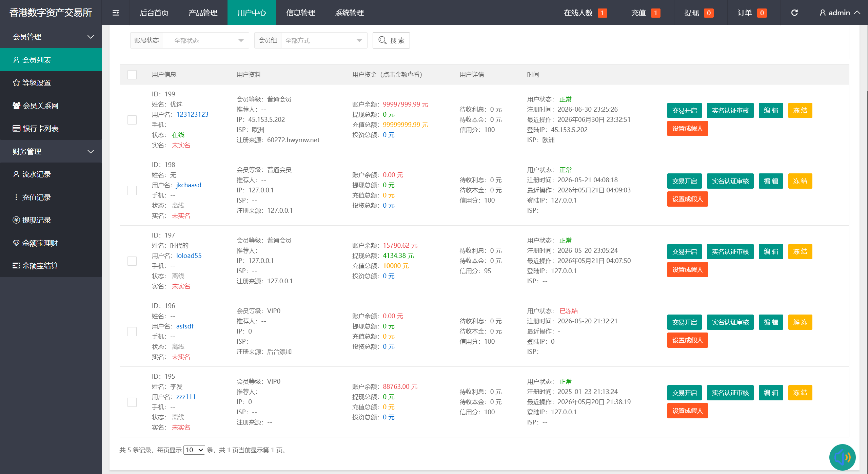Open 会员列表 via its person icon
Image resolution: width=868 pixels, height=474 pixels.
pos(16,60)
